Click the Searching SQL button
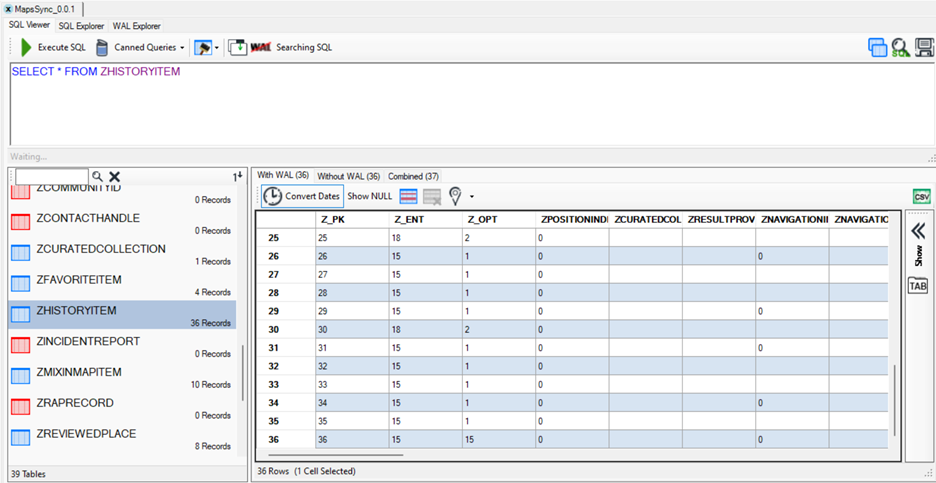This screenshot has height=483, width=936. [304, 47]
